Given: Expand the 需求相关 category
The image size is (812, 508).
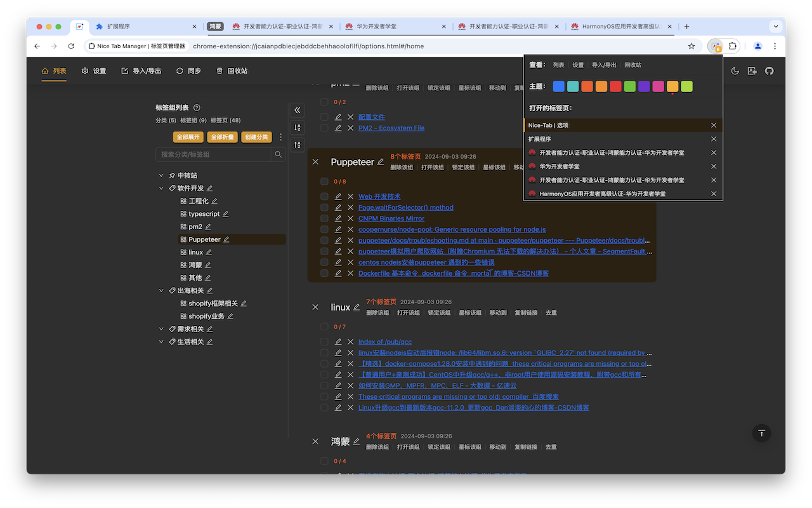Looking at the screenshot, I should point(160,328).
